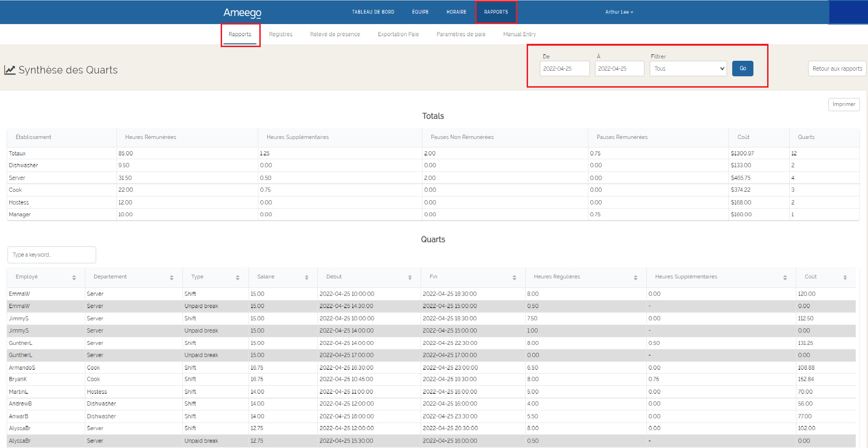Click the Imprimer button
This screenshot has height=448, width=868.
tap(843, 105)
